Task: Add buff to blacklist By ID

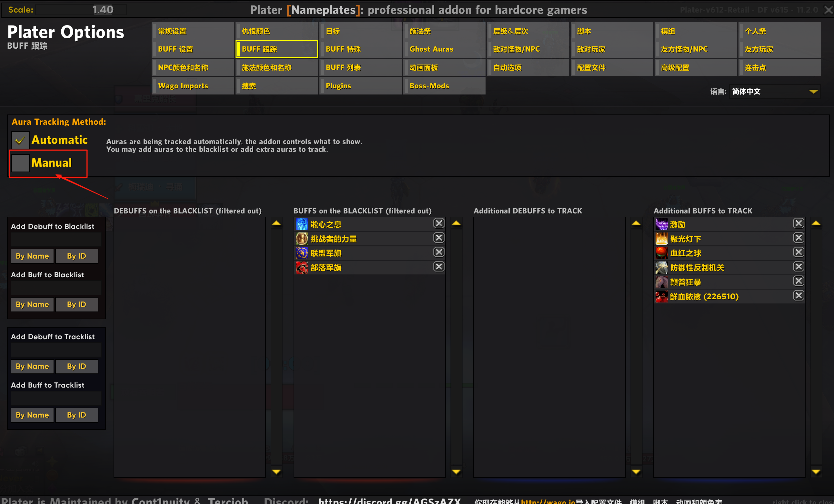Action: click(x=77, y=304)
